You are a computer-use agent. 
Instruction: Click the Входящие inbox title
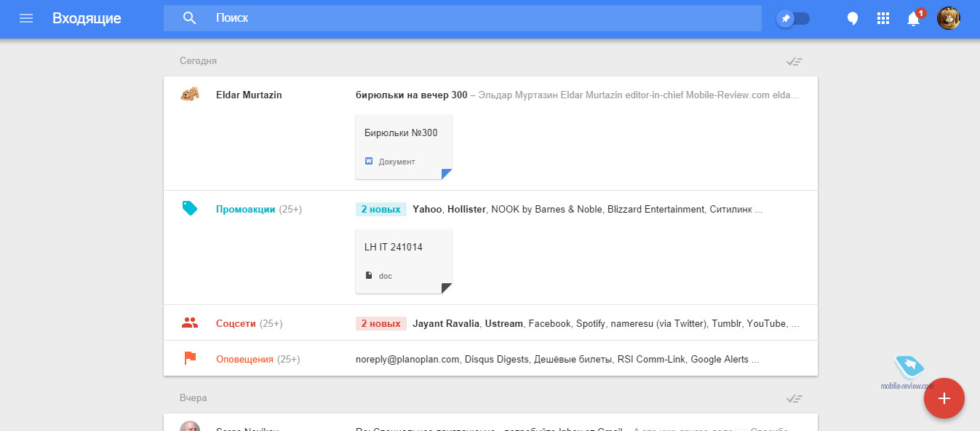tap(87, 18)
